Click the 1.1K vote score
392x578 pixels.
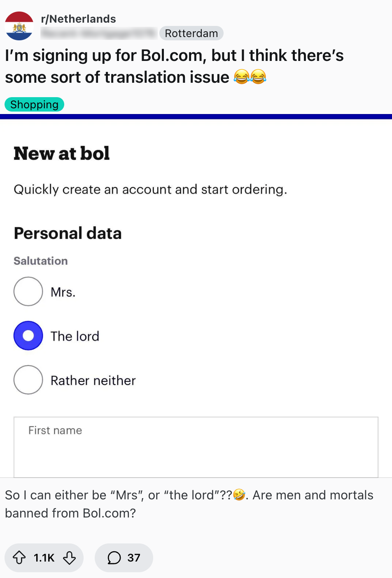[44, 558]
